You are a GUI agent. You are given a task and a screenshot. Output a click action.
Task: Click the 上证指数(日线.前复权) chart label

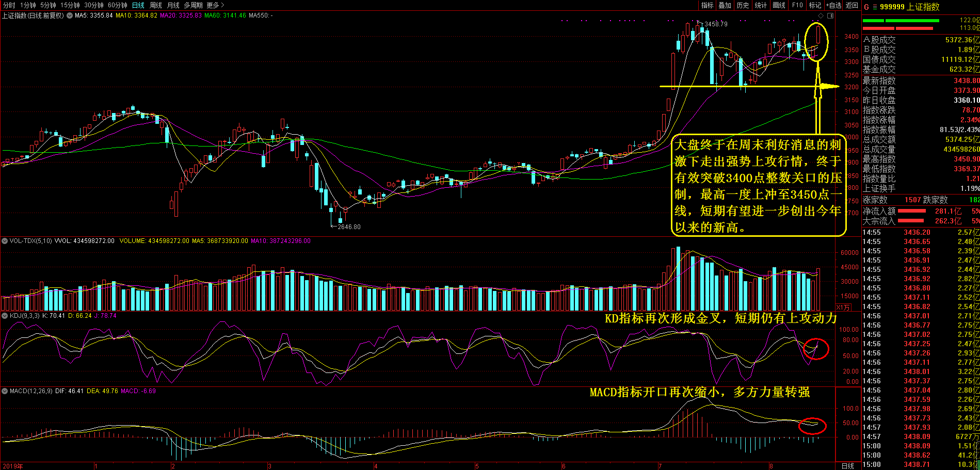click(x=33, y=15)
